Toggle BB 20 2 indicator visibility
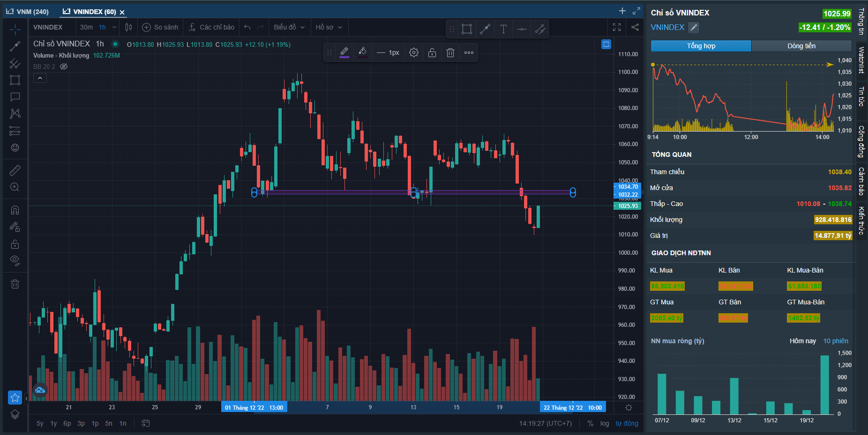The height and width of the screenshot is (435, 868). click(64, 66)
